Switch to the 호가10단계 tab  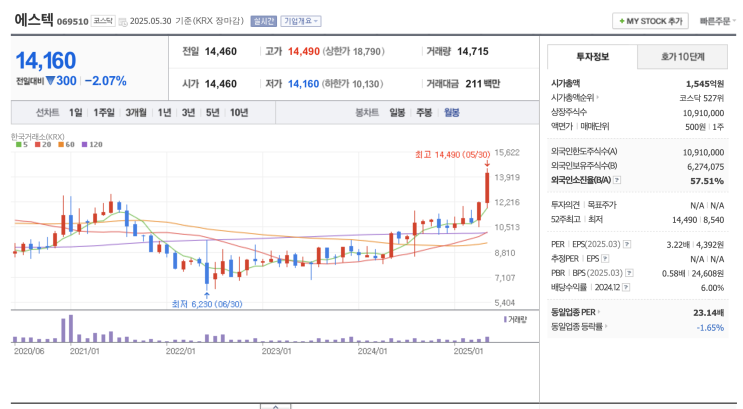(682, 57)
